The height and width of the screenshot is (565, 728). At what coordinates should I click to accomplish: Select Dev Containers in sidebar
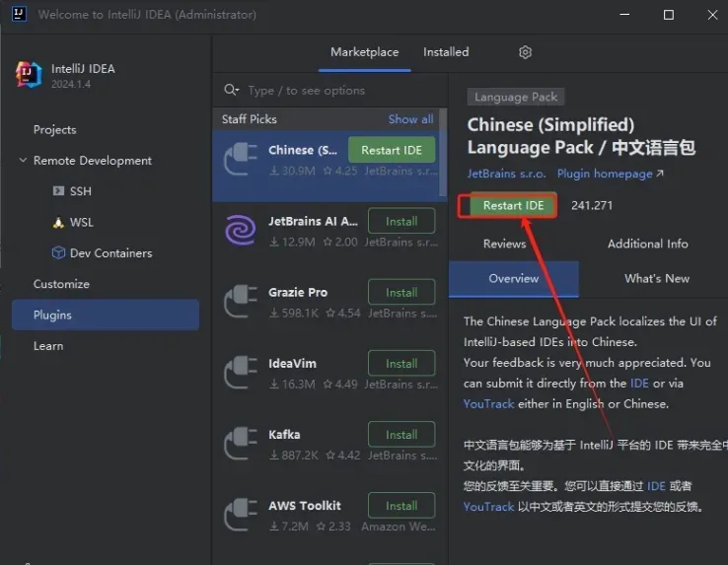coord(110,253)
